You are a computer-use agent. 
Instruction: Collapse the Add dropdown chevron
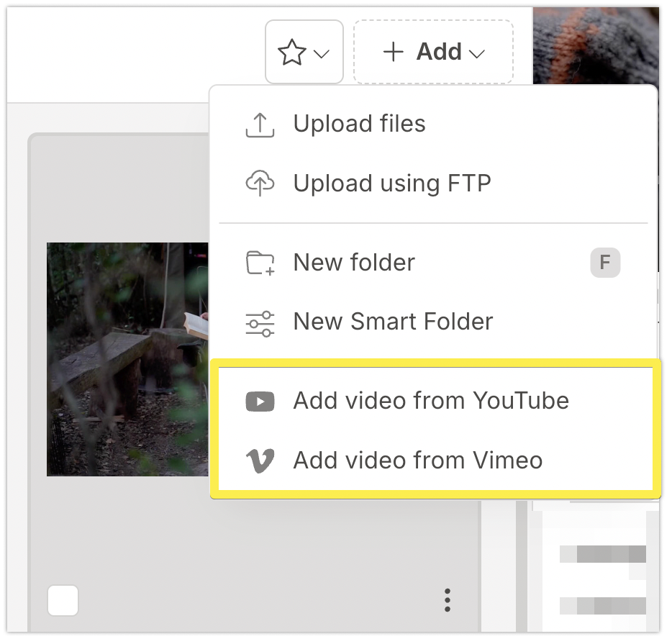tap(476, 54)
